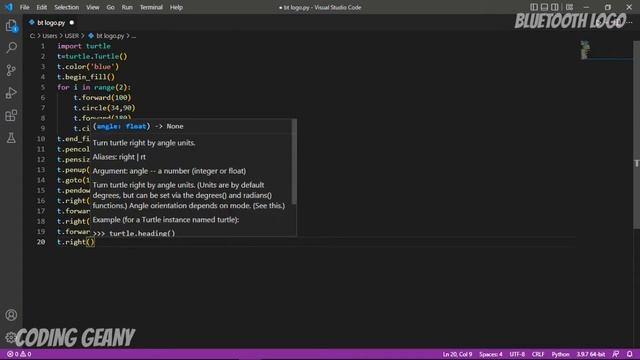Click on 'for i in range(2):' line
This screenshot has width=640, height=360.
pyautogui.click(x=94, y=87)
